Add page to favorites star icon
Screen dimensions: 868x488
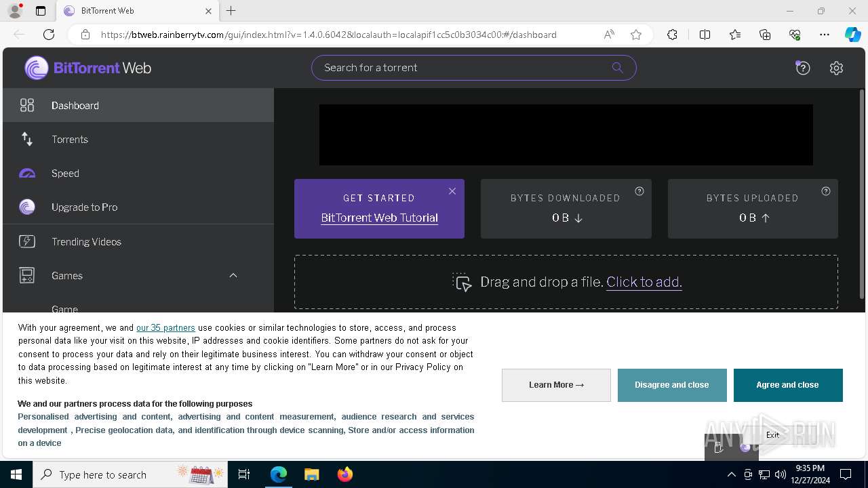click(x=636, y=35)
